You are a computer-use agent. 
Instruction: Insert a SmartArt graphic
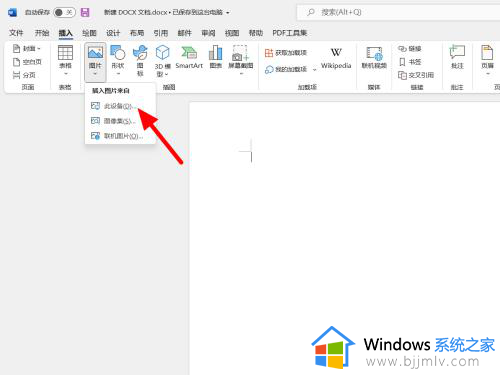189,57
